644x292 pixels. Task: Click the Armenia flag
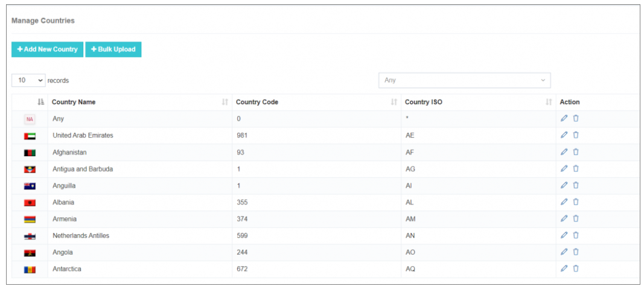click(x=30, y=220)
